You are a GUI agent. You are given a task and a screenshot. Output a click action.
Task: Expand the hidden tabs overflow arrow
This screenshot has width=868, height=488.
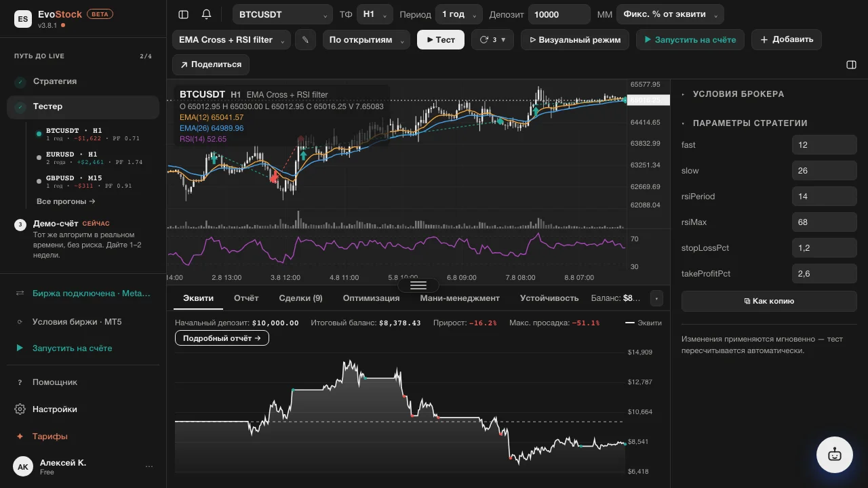click(x=656, y=298)
